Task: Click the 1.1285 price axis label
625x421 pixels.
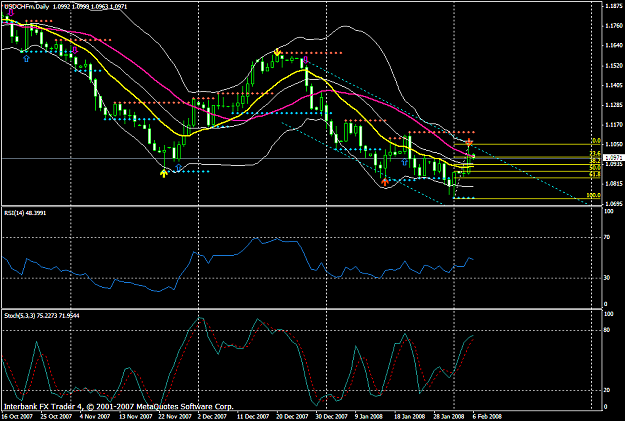Action: (614, 105)
